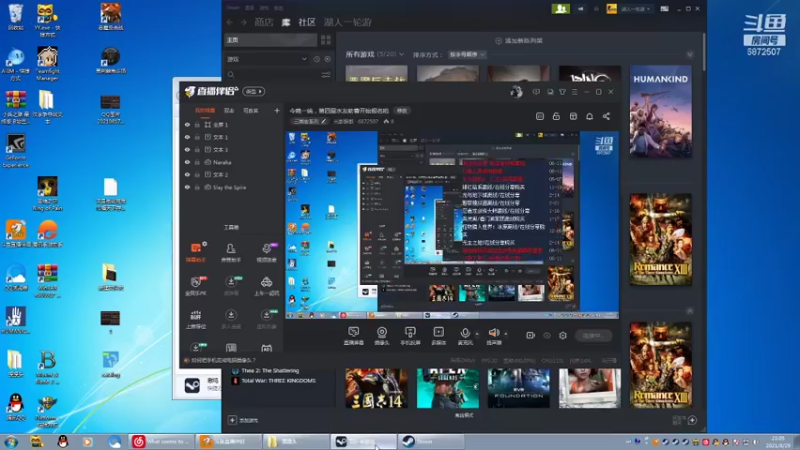Open speaker options arrow in streaming toolbar
The image size is (800, 450).
click(506, 334)
